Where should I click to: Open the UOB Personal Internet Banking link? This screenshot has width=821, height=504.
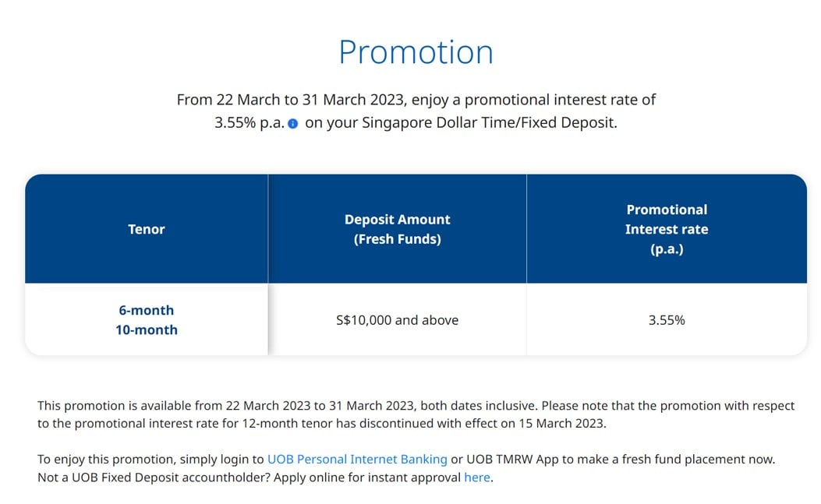[357, 459]
